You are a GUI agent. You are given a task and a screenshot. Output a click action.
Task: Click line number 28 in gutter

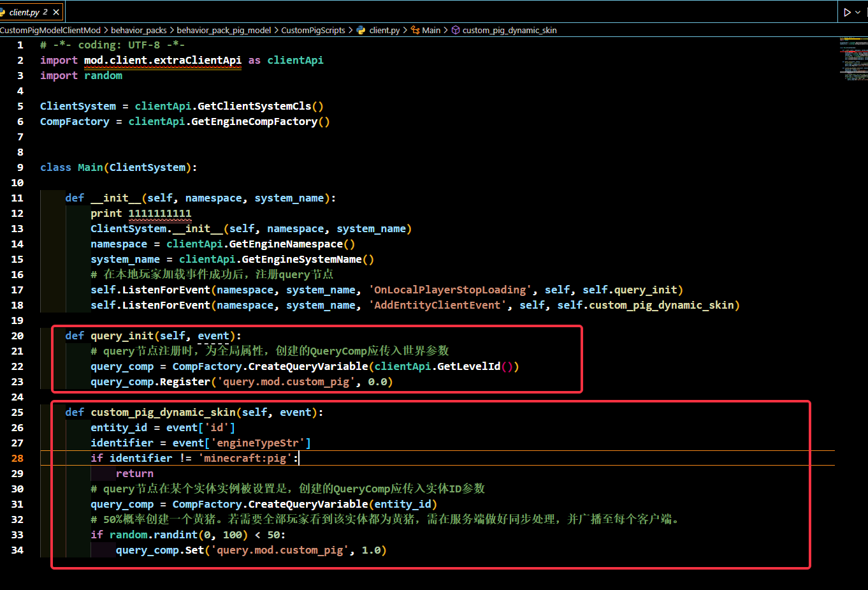(17, 458)
